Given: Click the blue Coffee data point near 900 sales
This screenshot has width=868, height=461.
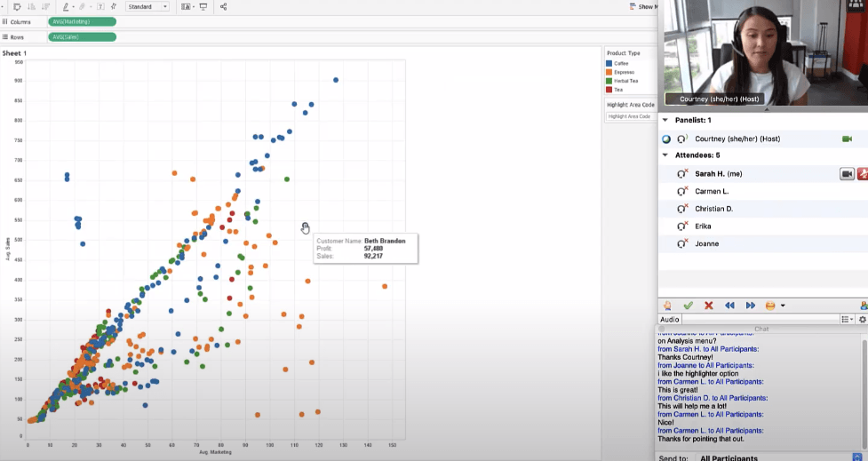Looking at the screenshot, I should coord(336,80).
